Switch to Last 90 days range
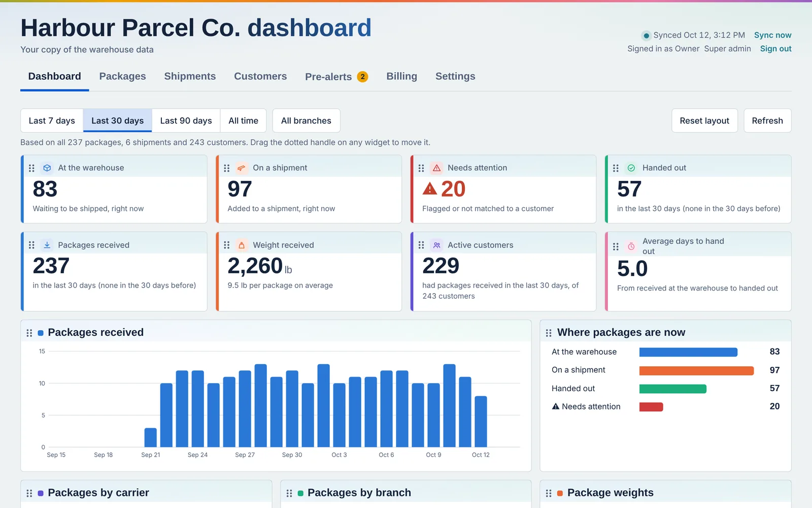 coord(186,120)
